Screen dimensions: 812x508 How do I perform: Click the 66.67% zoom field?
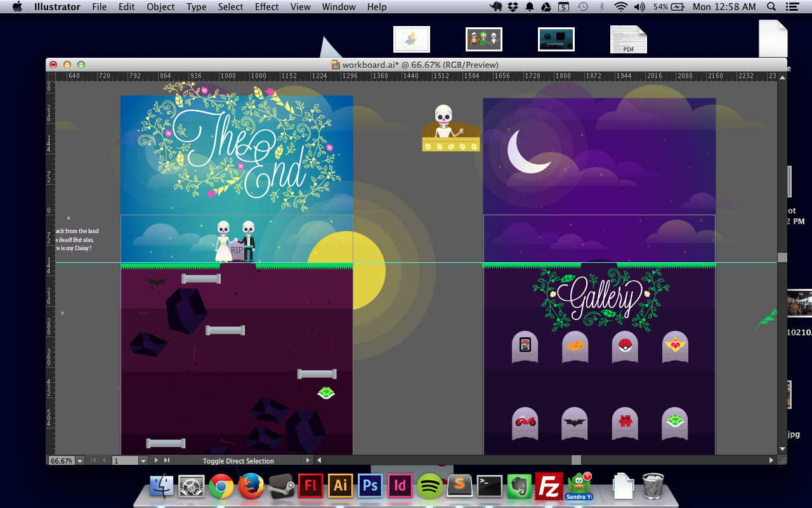pos(62,460)
